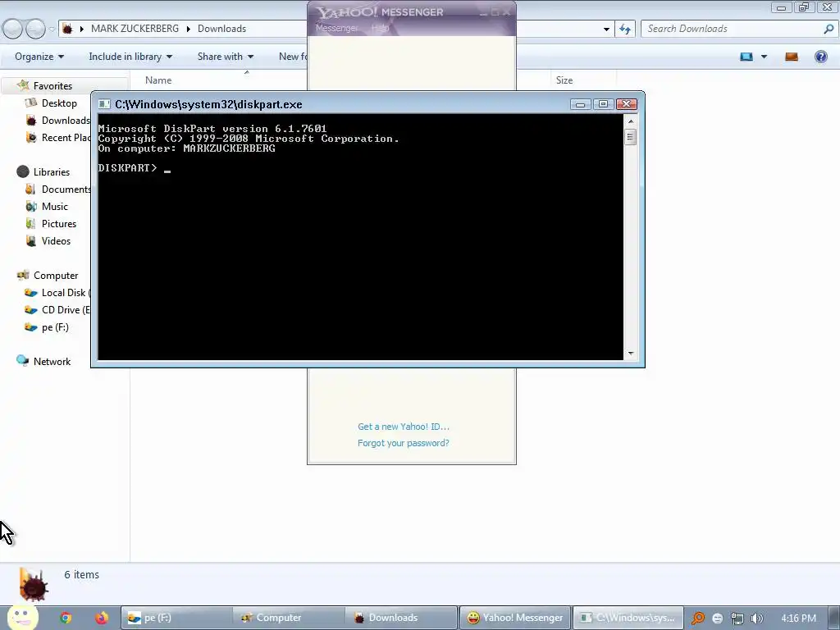Click the Start button on taskbar
The height and width of the screenshot is (630, 840).
coord(22,617)
